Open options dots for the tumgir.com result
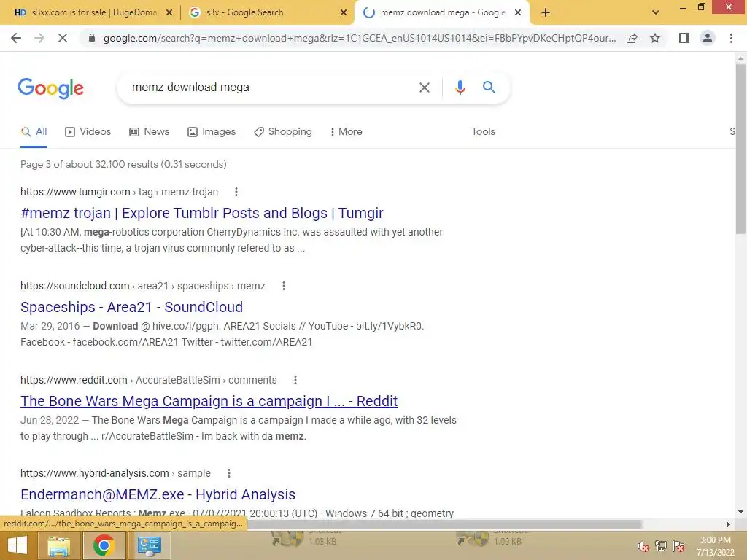 pos(236,192)
